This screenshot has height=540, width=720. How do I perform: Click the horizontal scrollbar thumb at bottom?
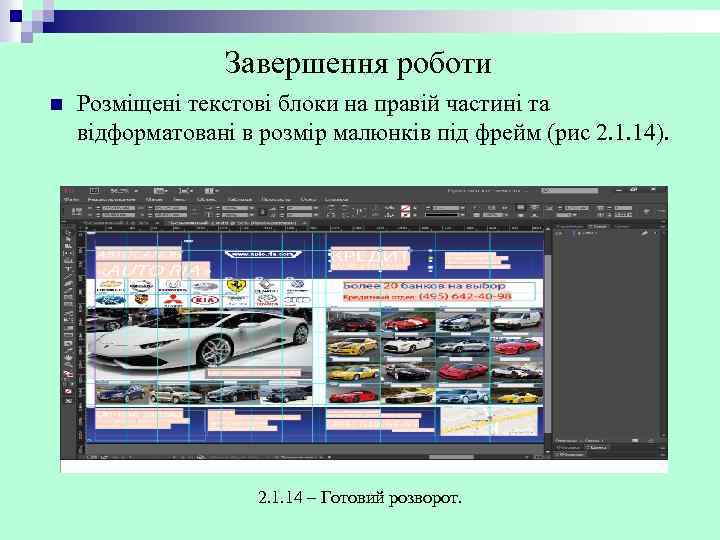(x=450, y=457)
